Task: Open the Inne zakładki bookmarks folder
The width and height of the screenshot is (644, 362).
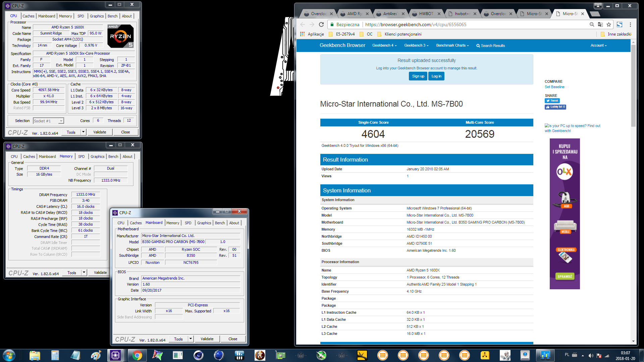Action: 616,34
